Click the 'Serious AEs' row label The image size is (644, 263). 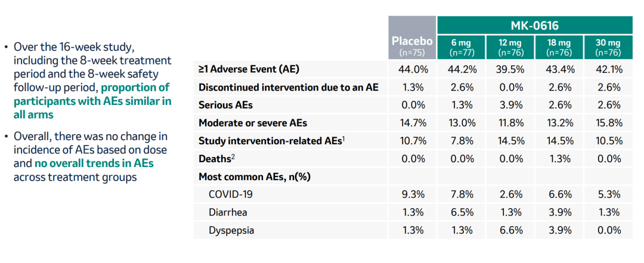[x=225, y=106]
